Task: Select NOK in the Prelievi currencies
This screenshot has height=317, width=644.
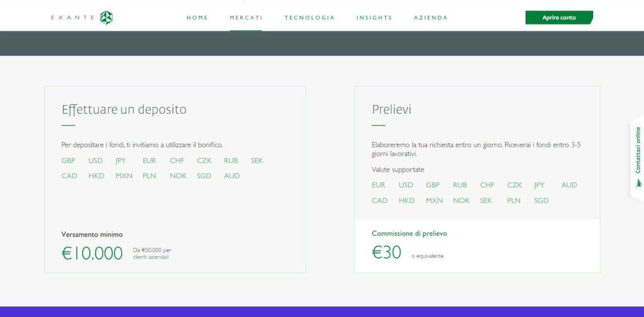Action: point(461,201)
